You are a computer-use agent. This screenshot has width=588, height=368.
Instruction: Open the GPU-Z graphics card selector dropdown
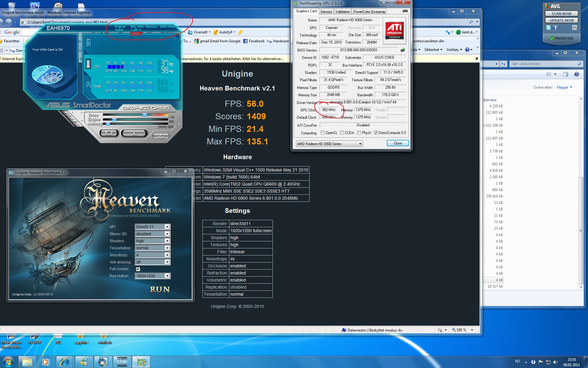coord(329,144)
